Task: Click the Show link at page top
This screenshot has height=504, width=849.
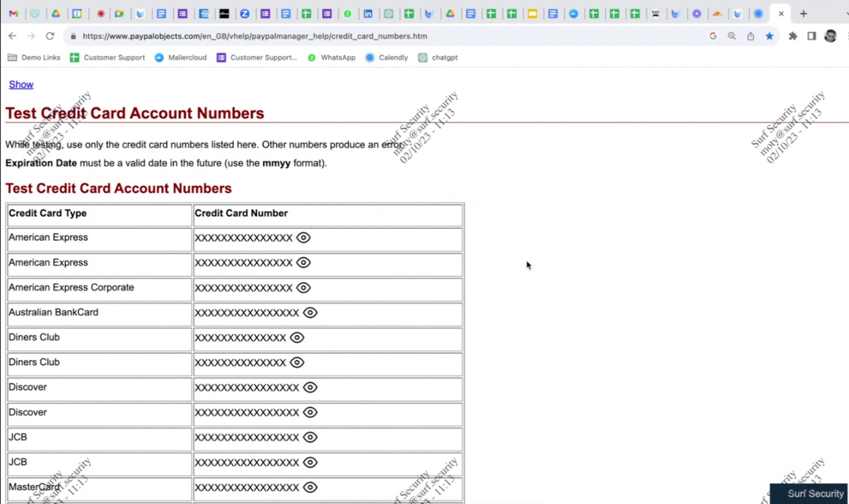Action: coord(21,84)
